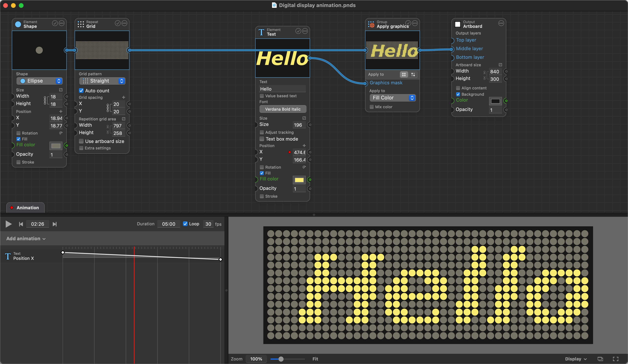Click the Shape Rotation dial icon
This screenshot has width=628, height=364.
click(61, 133)
